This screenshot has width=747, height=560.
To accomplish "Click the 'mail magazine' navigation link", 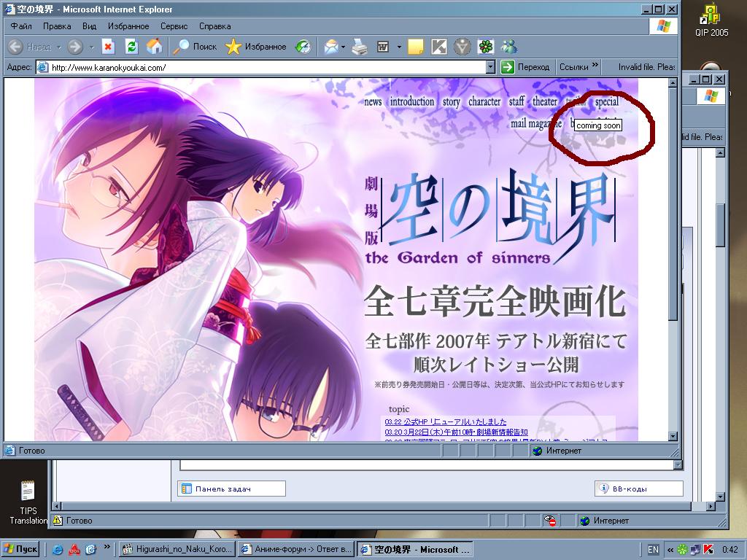I will tap(536, 123).
